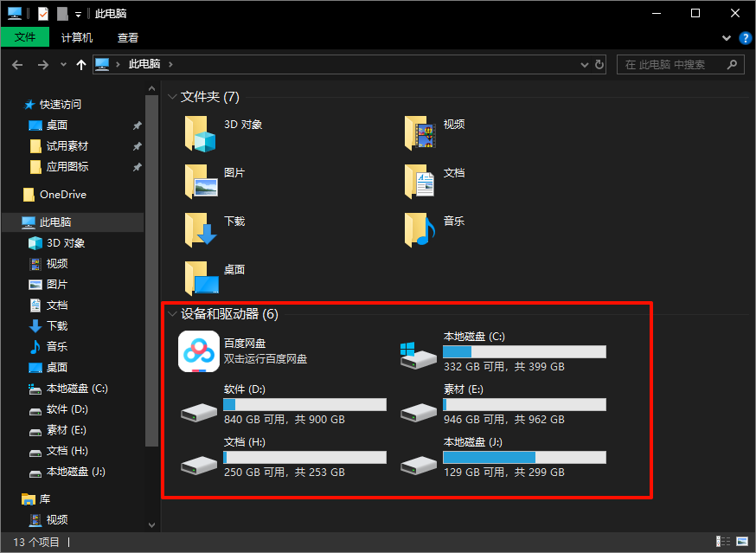756x553 pixels.
Task: Click navigation pane scroll down arrow
Action: pyautogui.click(x=152, y=525)
